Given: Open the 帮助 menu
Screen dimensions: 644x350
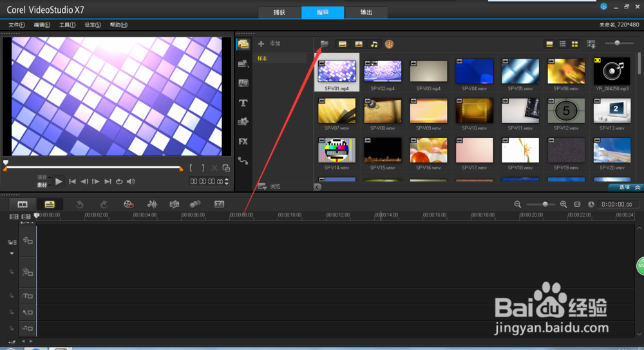Looking at the screenshot, I should coord(118,25).
